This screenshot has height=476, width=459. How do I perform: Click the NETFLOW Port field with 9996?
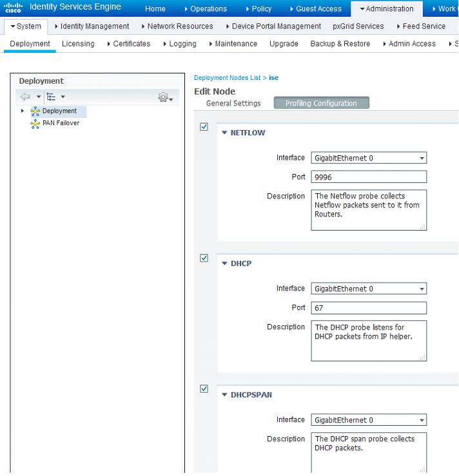[369, 177]
